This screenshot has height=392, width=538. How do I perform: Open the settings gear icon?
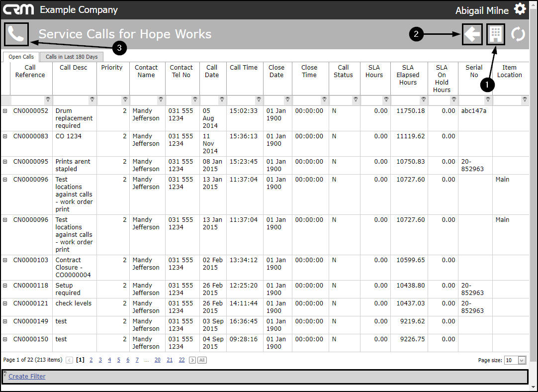pos(520,9)
